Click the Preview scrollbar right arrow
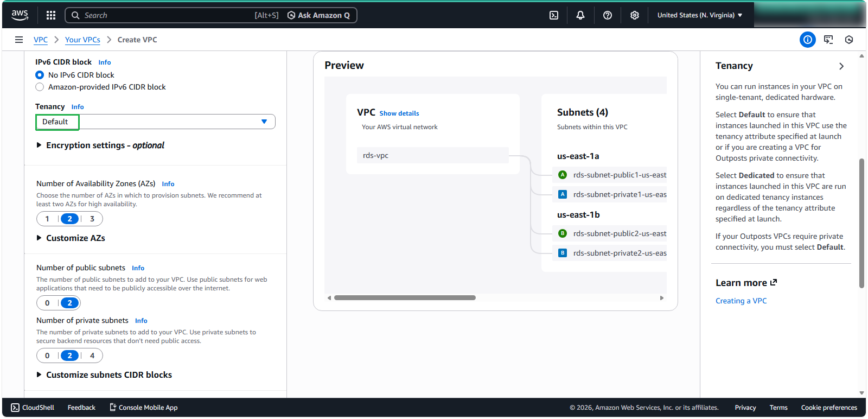868x419 pixels. 662,298
